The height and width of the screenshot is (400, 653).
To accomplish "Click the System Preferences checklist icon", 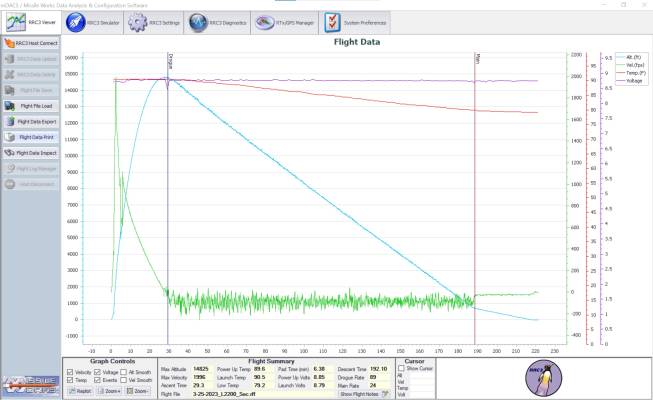I will pos(332,22).
